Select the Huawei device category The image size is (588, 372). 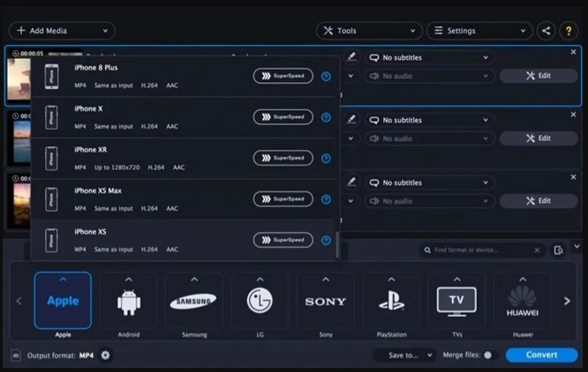(x=522, y=301)
